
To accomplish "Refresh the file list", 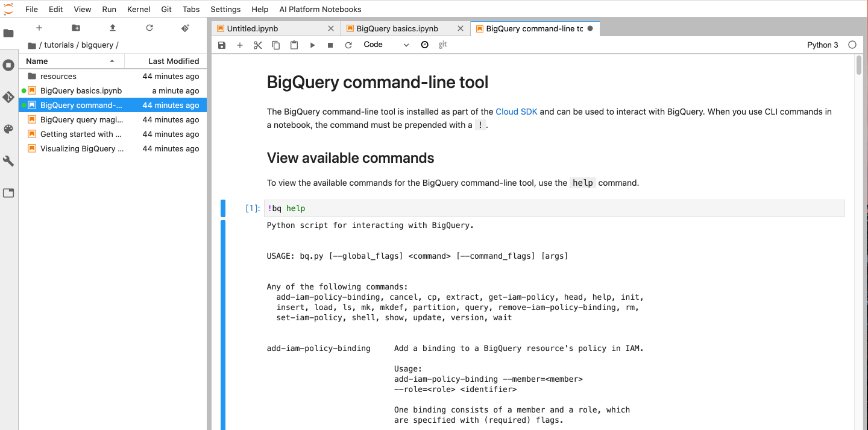I will [149, 28].
